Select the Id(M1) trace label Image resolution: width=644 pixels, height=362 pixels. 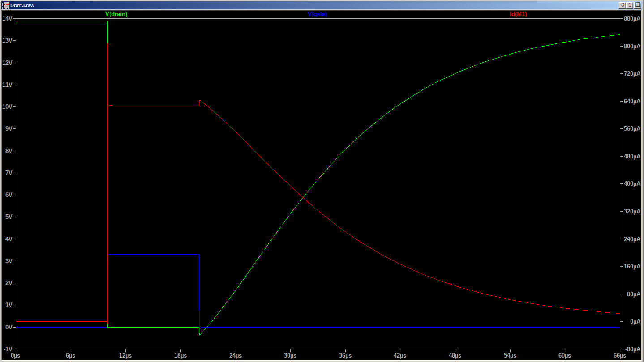point(518,14)
